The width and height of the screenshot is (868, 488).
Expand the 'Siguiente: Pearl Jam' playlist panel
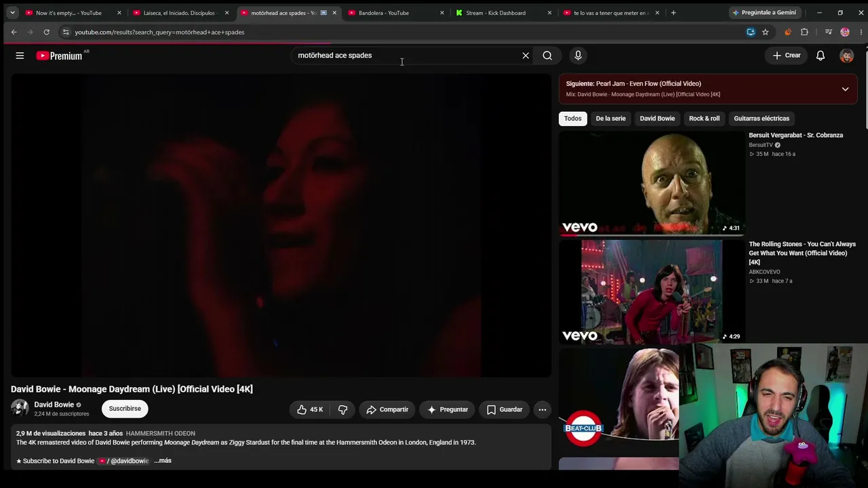coord(845,89)
